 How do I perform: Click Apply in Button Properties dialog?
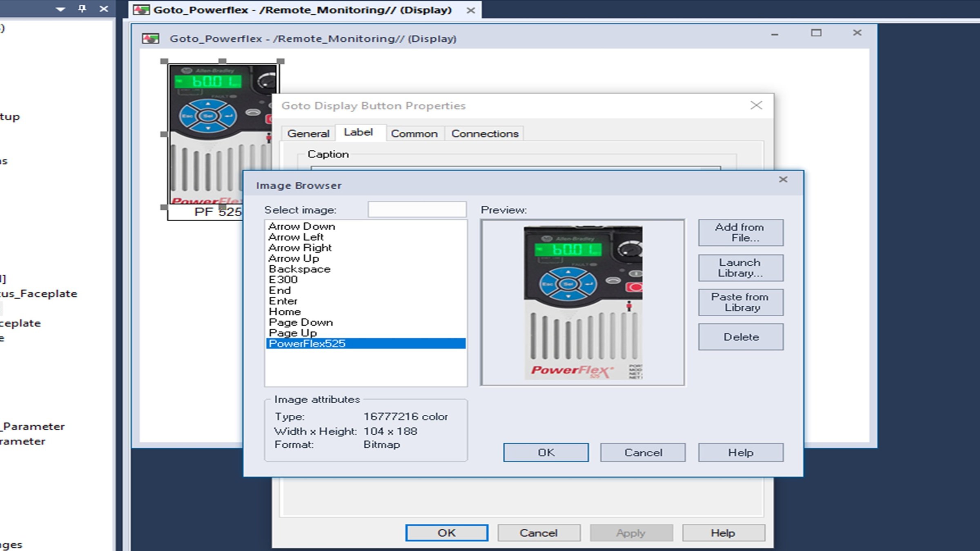(631, 533)
